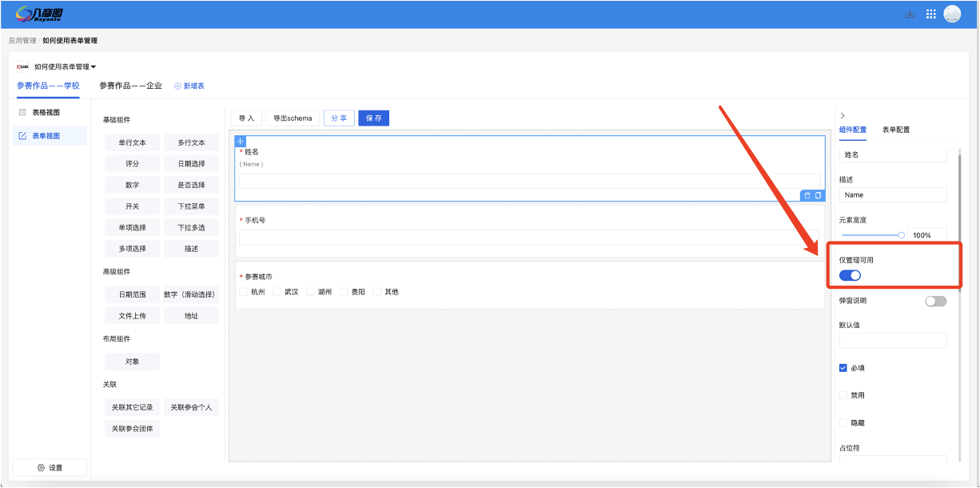
Task: Click the Bayantu logo
Action: [39, 14]
